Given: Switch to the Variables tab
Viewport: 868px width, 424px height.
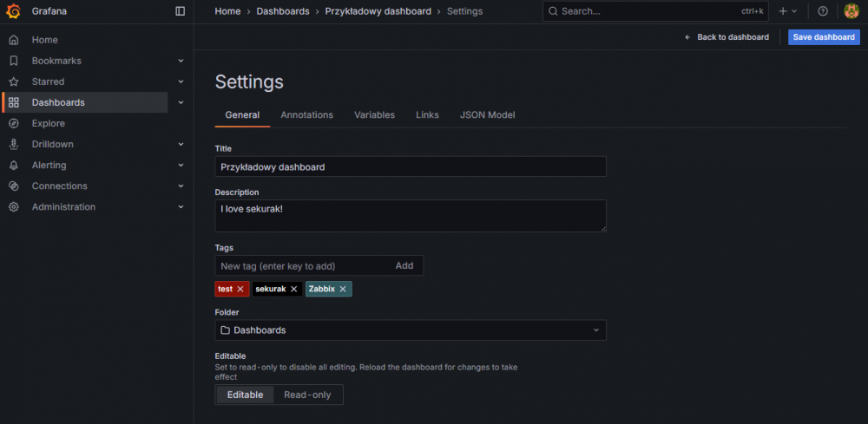Looking at the screenshot, I should [374, 114].
